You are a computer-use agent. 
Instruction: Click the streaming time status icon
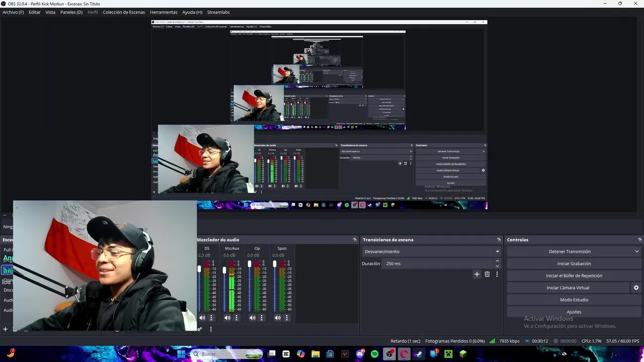pyautogui.click(x=527, y=341)
